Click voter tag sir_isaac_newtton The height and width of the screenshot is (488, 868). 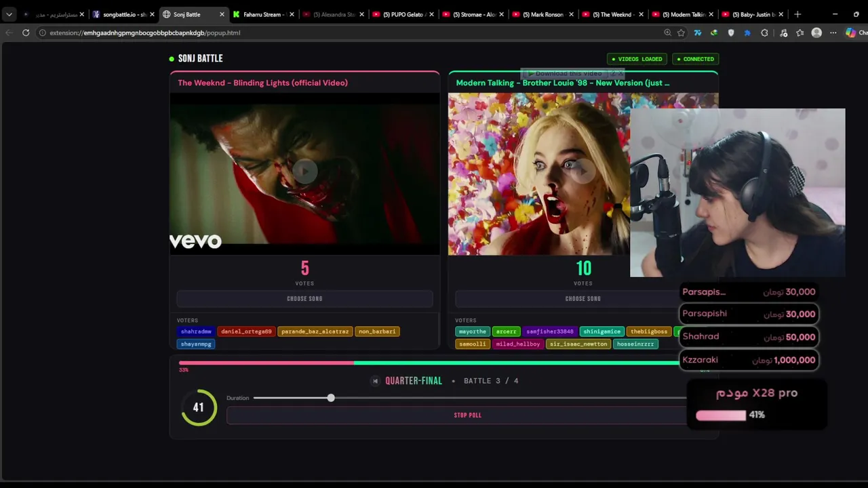point(578,344)
